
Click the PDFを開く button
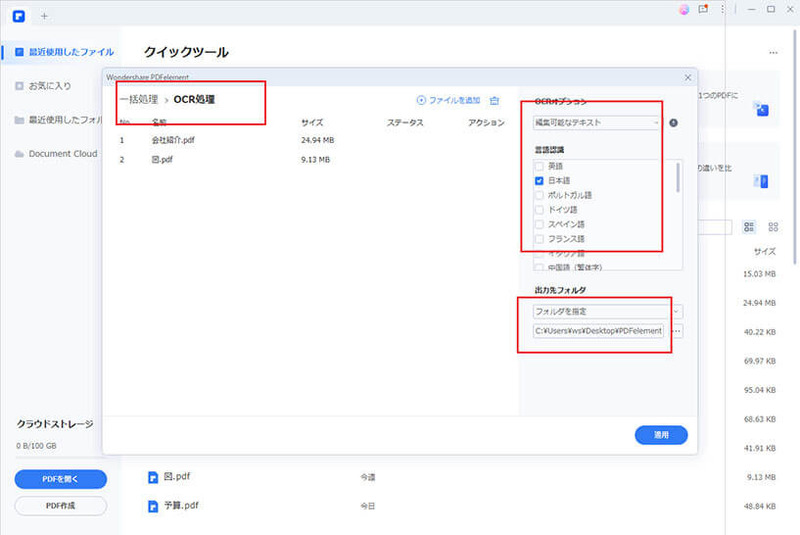pyautogui.click(x=61, y=479)
